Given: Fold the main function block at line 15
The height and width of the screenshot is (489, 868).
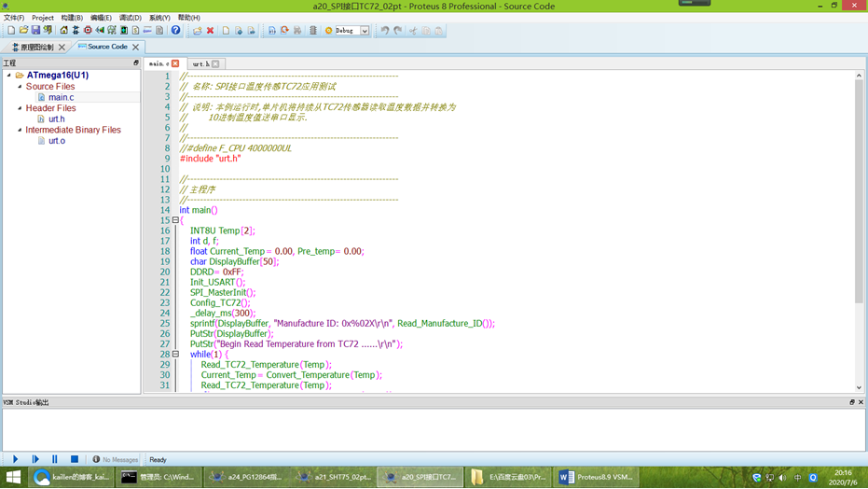Looking at the screenshot, I should (x=175, y=220).
